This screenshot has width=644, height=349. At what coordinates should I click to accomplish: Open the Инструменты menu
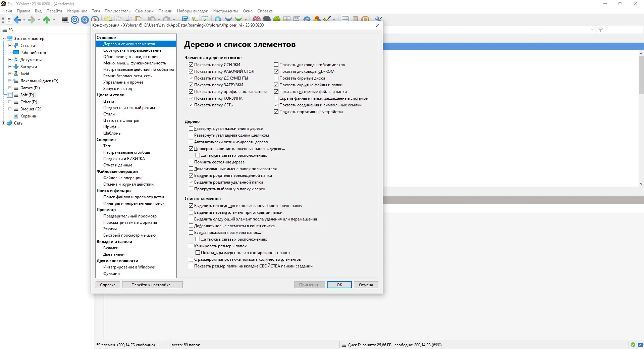pyautogui.click(x=225, y=11)
